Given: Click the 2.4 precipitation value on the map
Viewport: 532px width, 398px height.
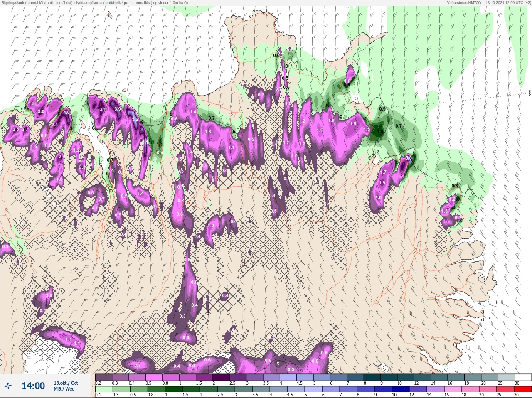Looking at the screenshot, I should click(54, 125).
